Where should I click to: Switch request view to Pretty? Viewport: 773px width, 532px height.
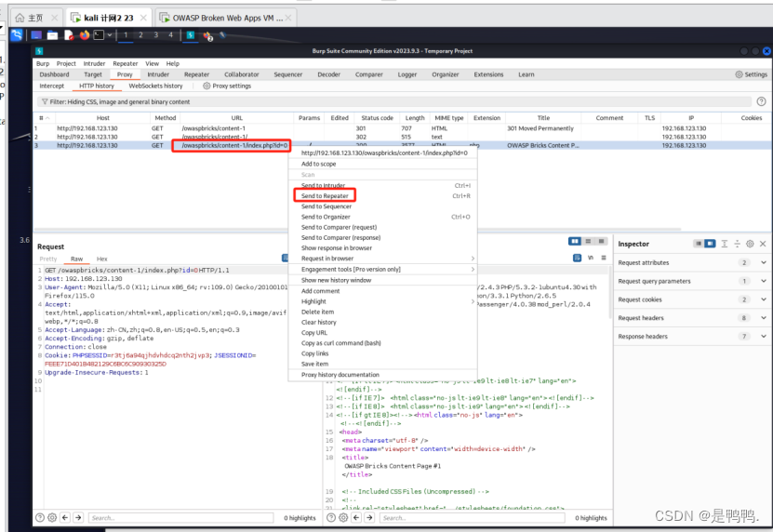48,259
